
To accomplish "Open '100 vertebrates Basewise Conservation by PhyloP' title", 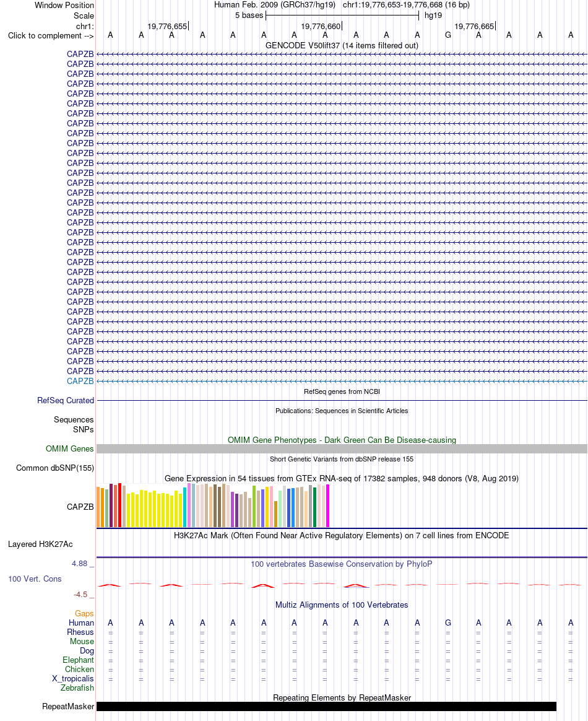I will (x=342, y=564).
